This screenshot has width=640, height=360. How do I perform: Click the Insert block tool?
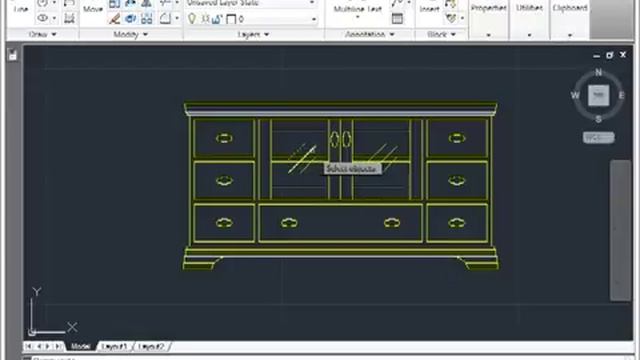click(x=429, y=9)
